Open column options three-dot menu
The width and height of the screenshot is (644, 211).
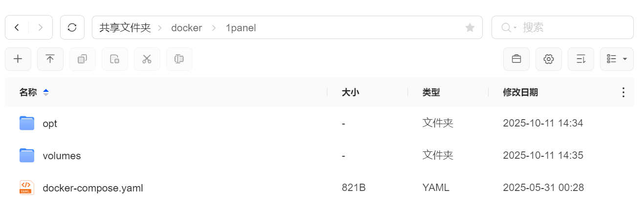[623, 92]
